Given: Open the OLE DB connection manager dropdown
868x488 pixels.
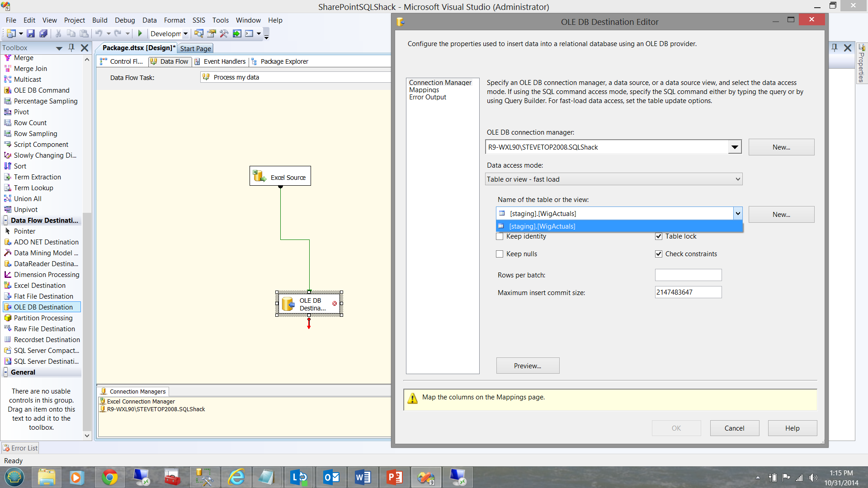Looking at the screenshot, I should (x=735, y=147).
